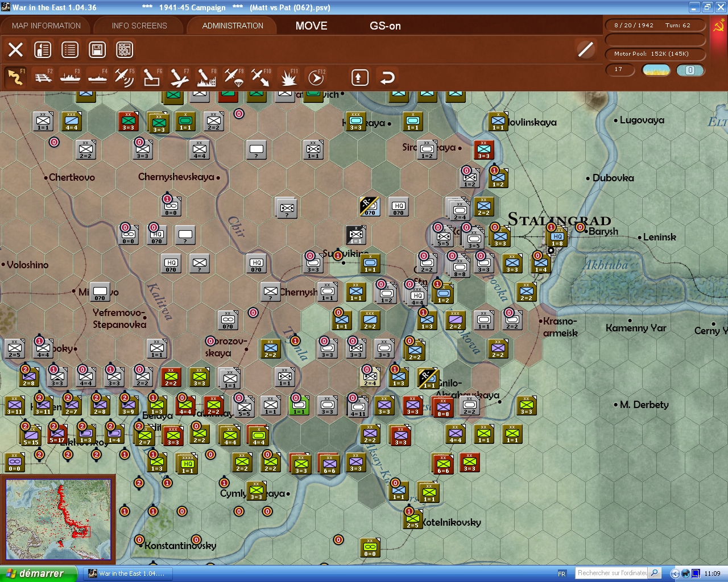Switch to the ADMINISTRATION tab

coord(233,26)
